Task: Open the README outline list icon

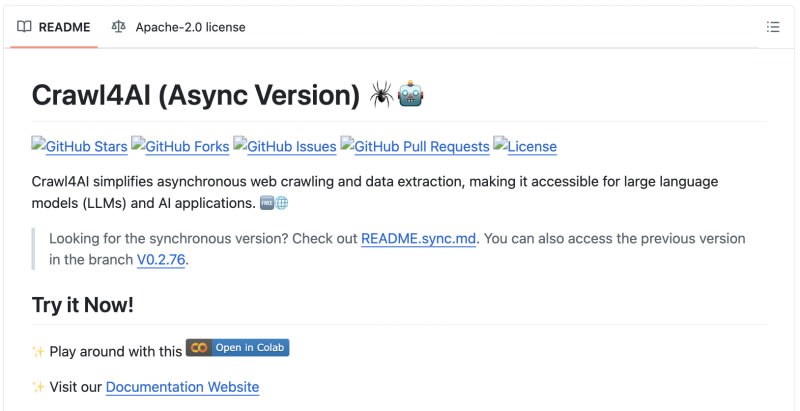Action: pos(772,27)
